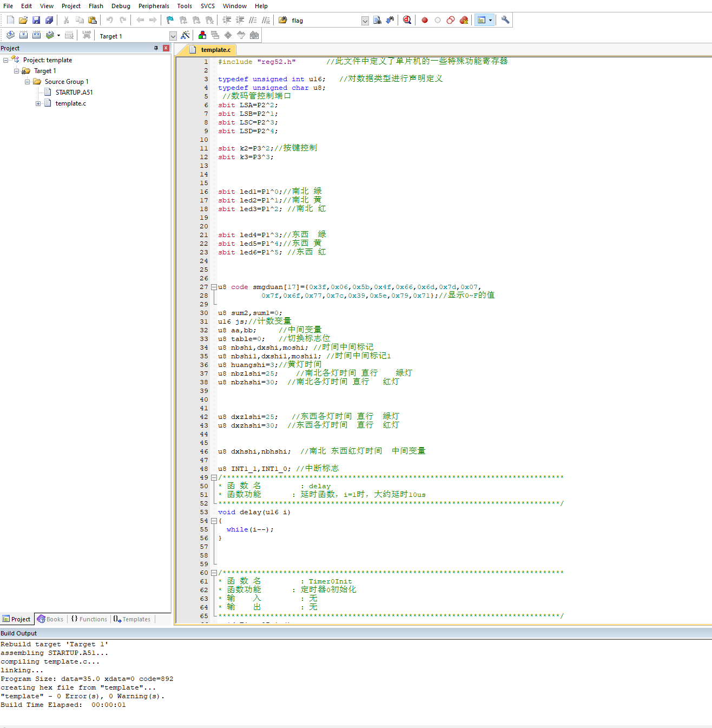Screen dimensions: 712x728
Task: Expand template.c node in project tree
Action: (x=38, y=103)
